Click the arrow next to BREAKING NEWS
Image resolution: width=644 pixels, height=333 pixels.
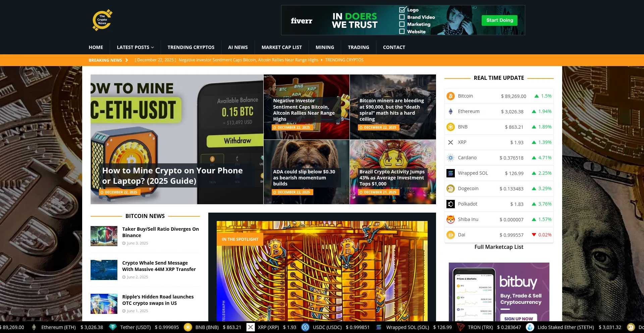(126, 60)
